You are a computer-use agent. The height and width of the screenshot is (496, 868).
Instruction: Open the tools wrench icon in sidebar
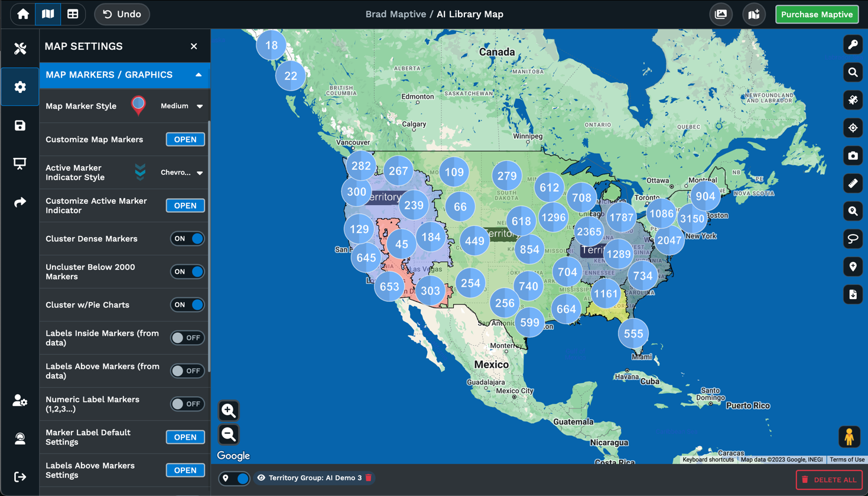coord(20,48)
